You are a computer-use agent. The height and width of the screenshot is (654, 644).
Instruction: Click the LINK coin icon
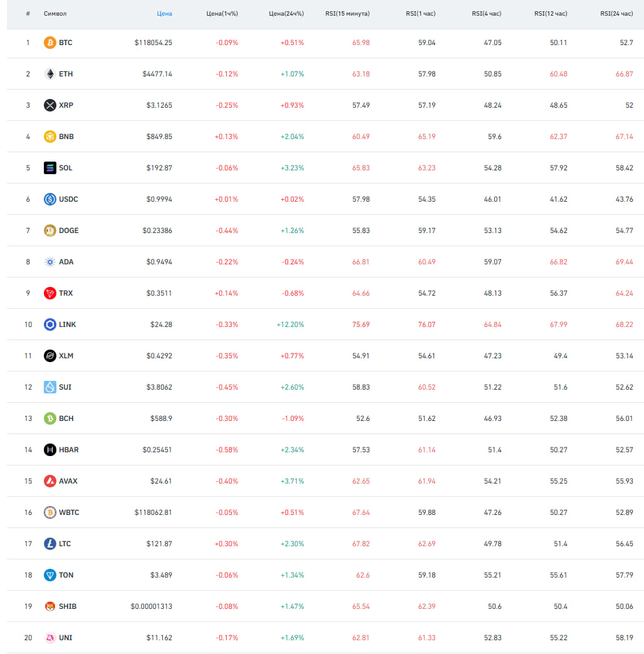49,324
